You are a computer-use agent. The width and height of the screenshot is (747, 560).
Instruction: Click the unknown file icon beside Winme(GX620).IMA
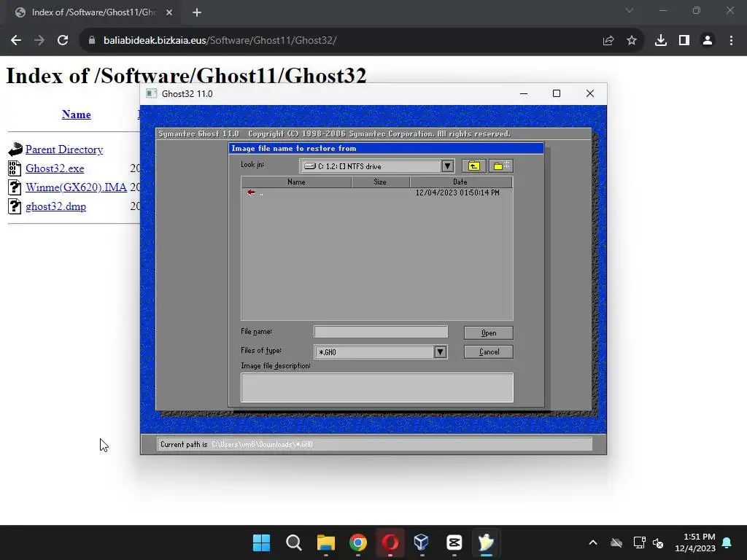click(x=15, y=187)
